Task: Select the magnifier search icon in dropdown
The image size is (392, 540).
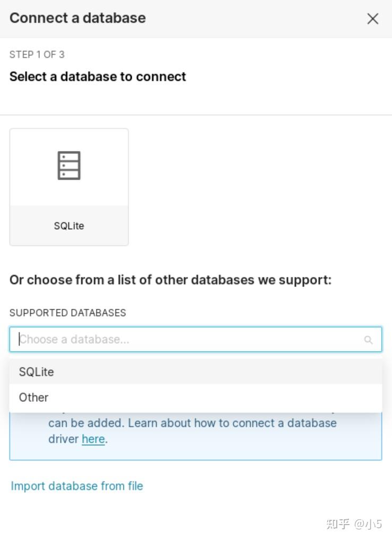Action: [x=369, y=339]
